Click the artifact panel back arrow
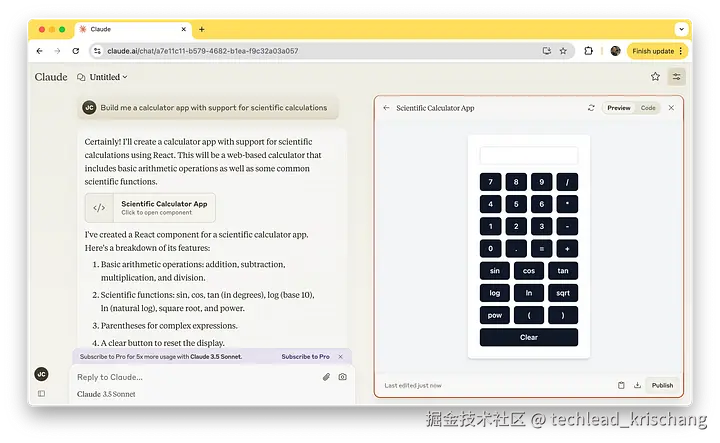This screenshot has height=443, width=720. coord(386,108)
